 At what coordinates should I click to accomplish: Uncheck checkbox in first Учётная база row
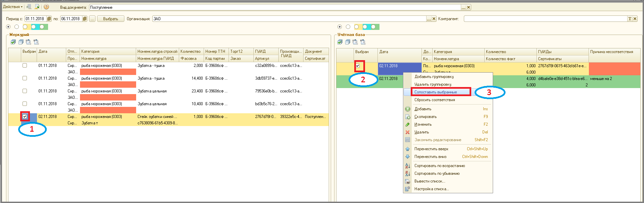(x=358, y=66)
